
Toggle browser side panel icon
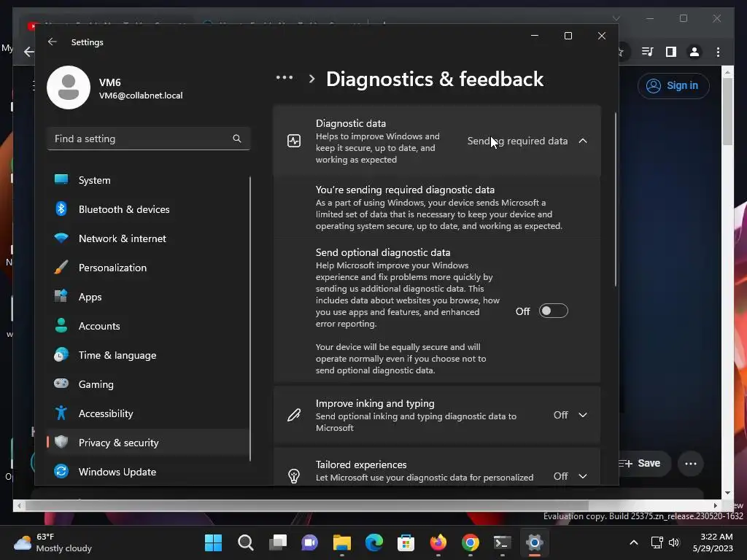point(671,52)
